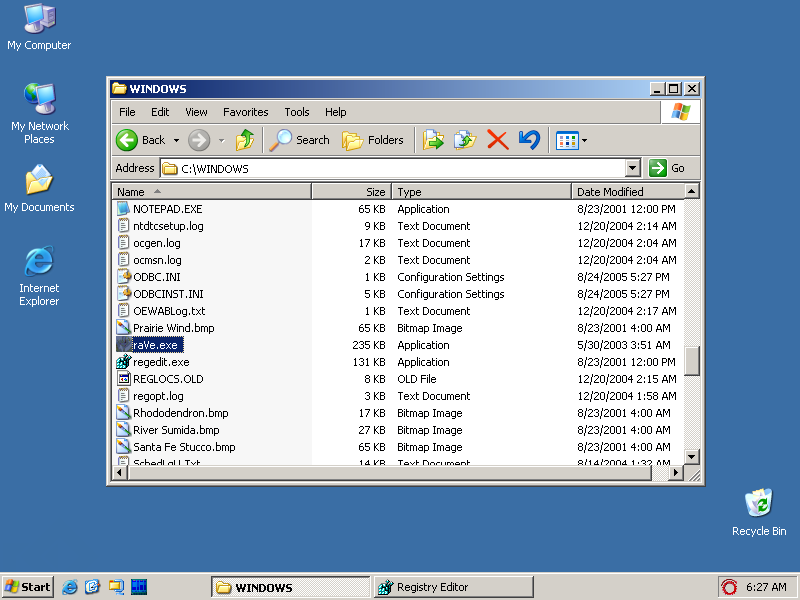
Task: Expand the Views dropdown arrow
Action: [x=585, y=140]
